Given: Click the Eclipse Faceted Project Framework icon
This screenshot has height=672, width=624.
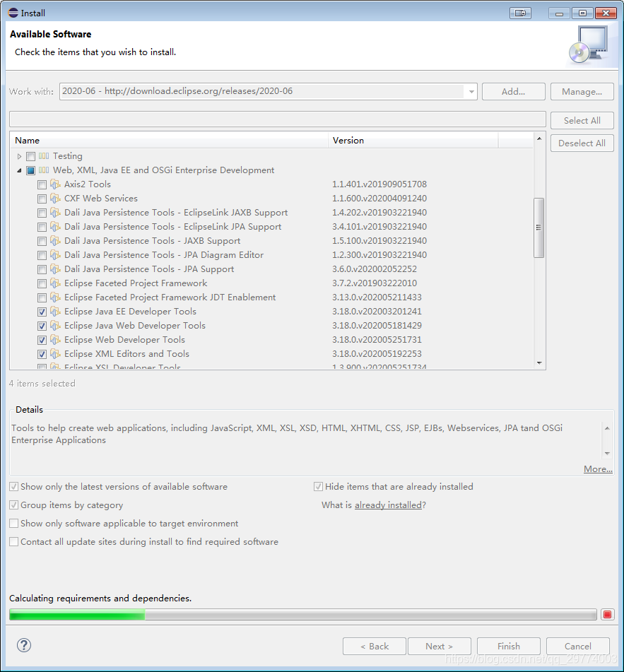Looking at the screenshot, I should click(55, 283).
